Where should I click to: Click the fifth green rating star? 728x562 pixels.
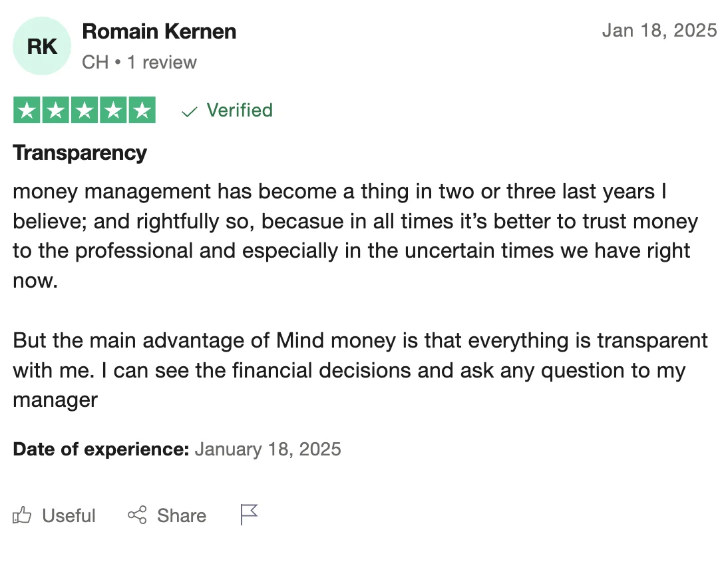click(142, 111)
